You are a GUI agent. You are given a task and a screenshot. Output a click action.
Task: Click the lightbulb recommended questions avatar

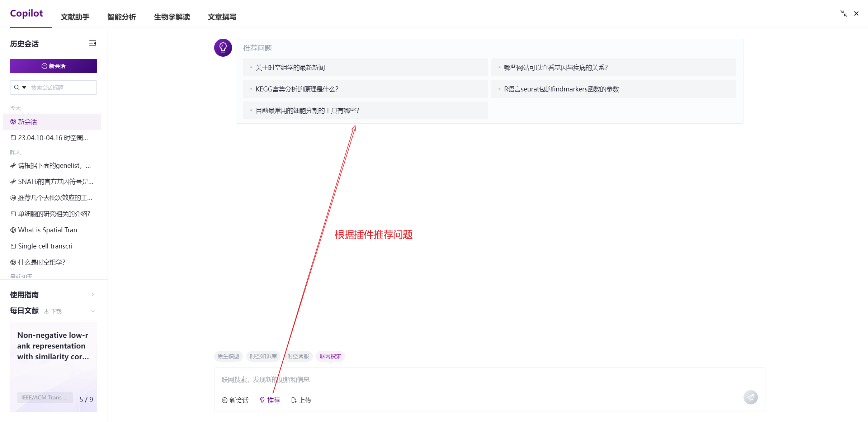coord(223,48)
